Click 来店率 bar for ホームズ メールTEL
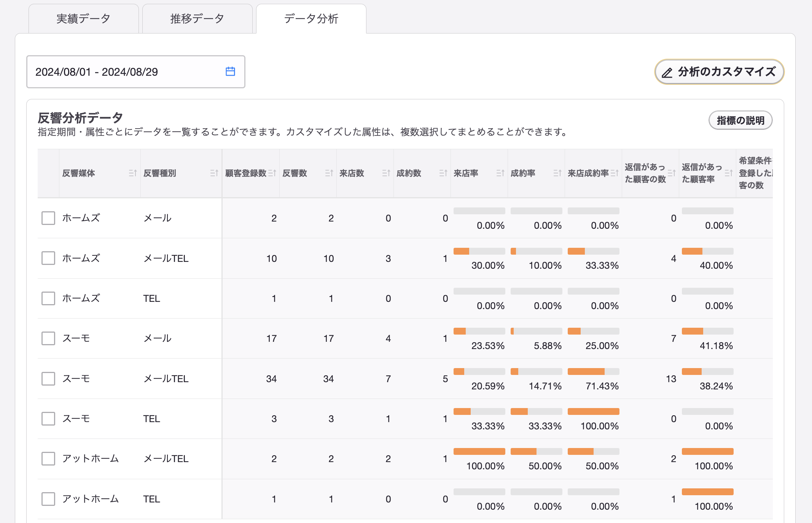Screen dimensions: 812x523 [x=479, y=251]
